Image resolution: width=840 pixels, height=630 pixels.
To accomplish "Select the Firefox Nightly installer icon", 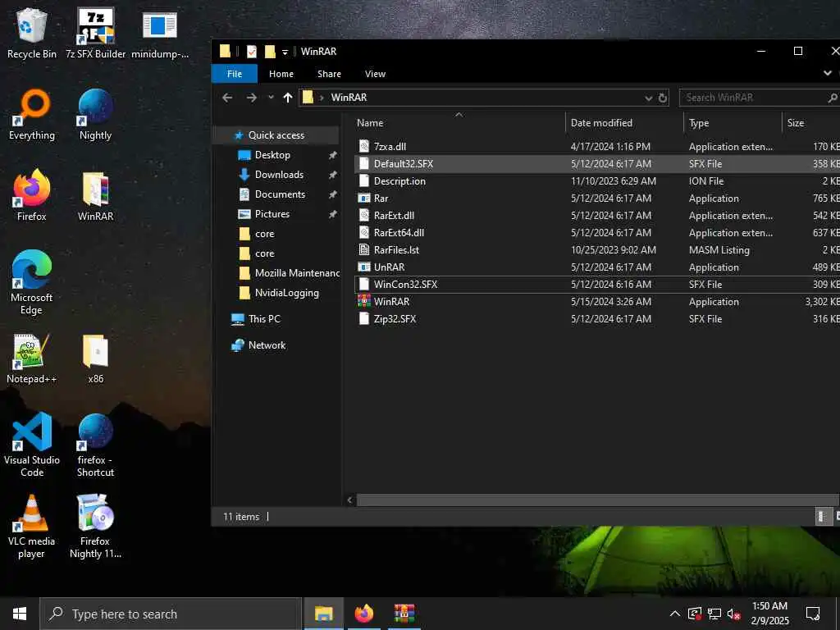I will [95, 527].
